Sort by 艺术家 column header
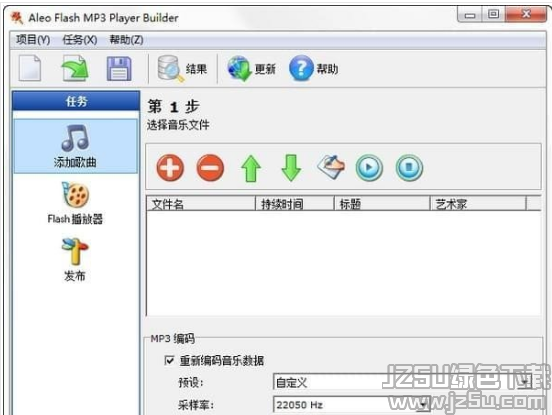Viewport: 552px width, 415px height. point(478,203)
